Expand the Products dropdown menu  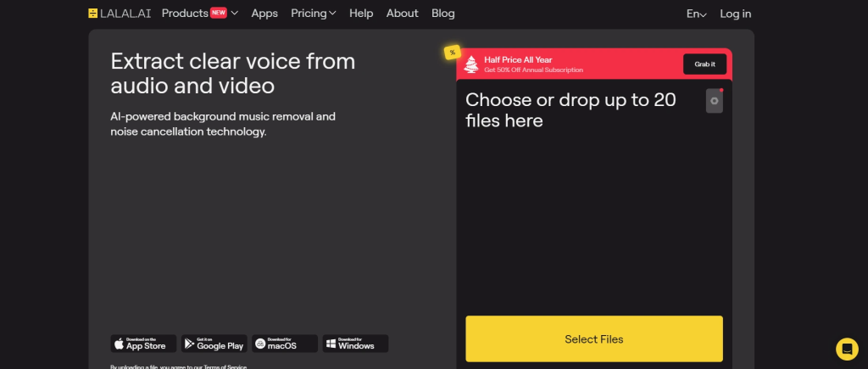(x=199, y=14)
